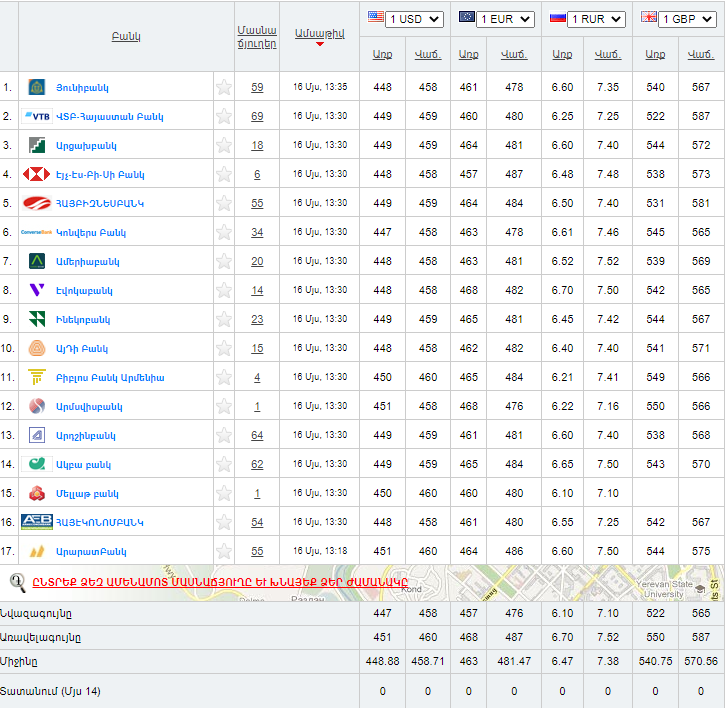
Task: Click the HSBC logo icon
Action: coord(37,174)
